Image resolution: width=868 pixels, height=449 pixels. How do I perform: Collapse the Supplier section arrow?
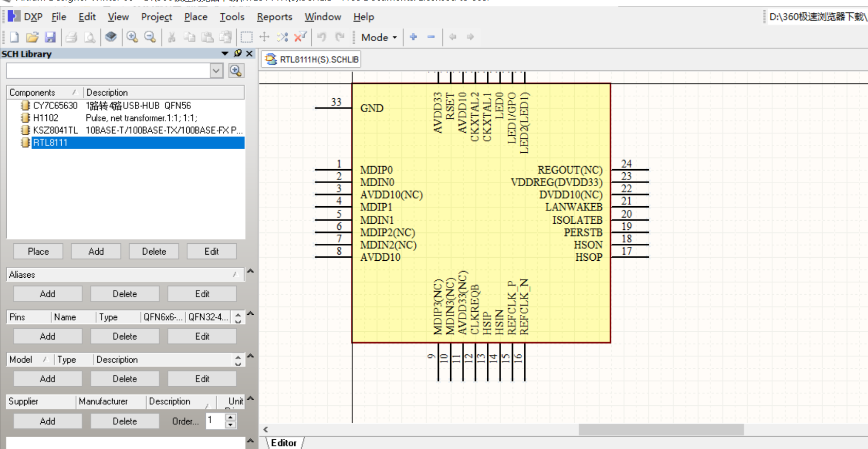point(251,398)
